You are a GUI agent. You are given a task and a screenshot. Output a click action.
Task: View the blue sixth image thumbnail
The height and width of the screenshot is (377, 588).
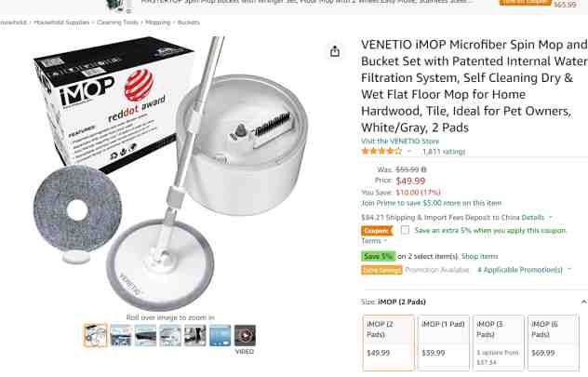click(220, 335)
